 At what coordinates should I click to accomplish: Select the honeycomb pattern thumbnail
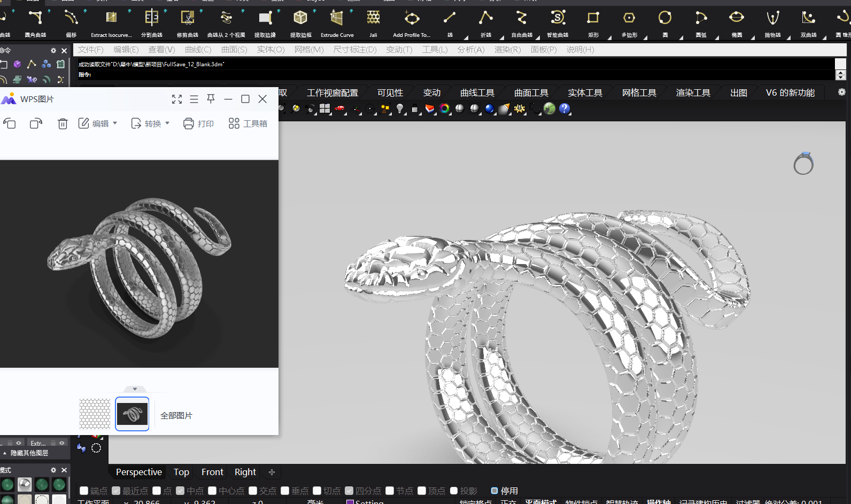point(95,414)
